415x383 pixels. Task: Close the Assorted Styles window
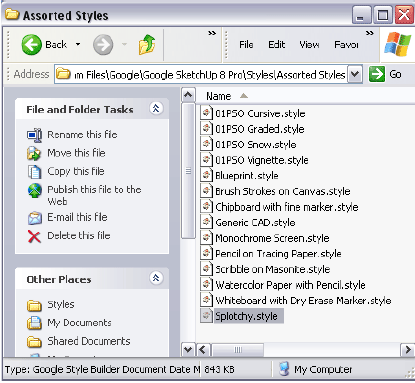pos(404,15)
